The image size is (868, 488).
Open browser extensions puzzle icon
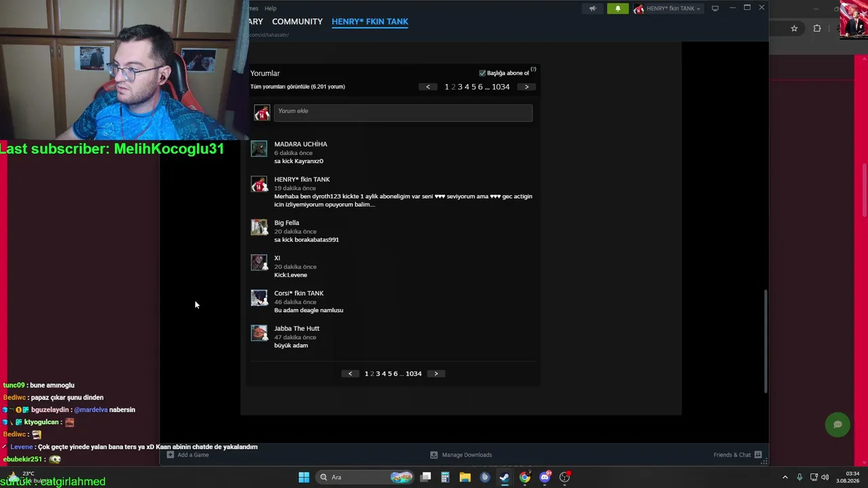[x=816, y=28]
